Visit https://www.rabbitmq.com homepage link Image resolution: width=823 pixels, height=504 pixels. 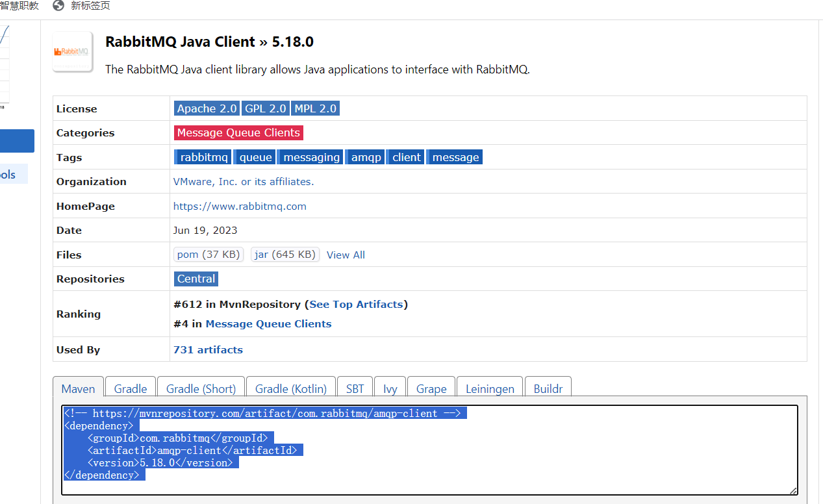click(x=240, y=207)
